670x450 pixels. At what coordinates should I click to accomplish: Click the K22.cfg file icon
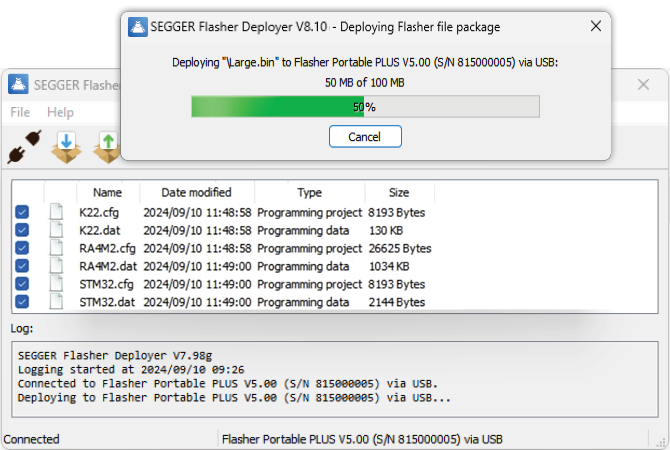click(61, 212)
